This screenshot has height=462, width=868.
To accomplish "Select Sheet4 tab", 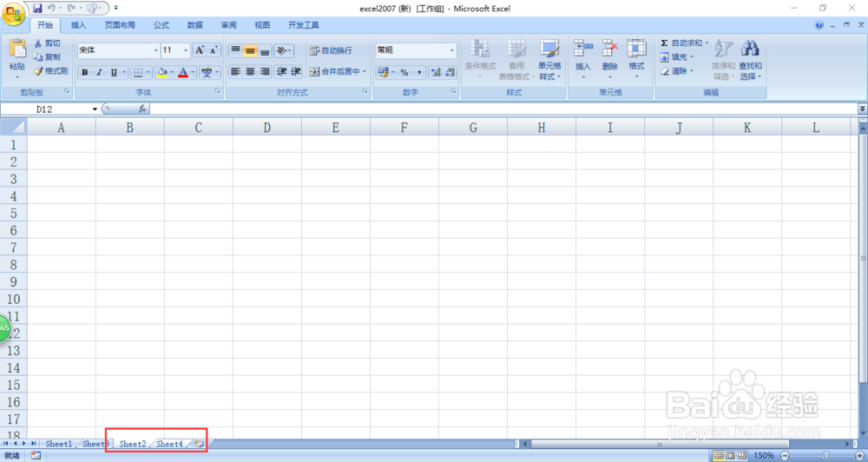I will [169, 444].
